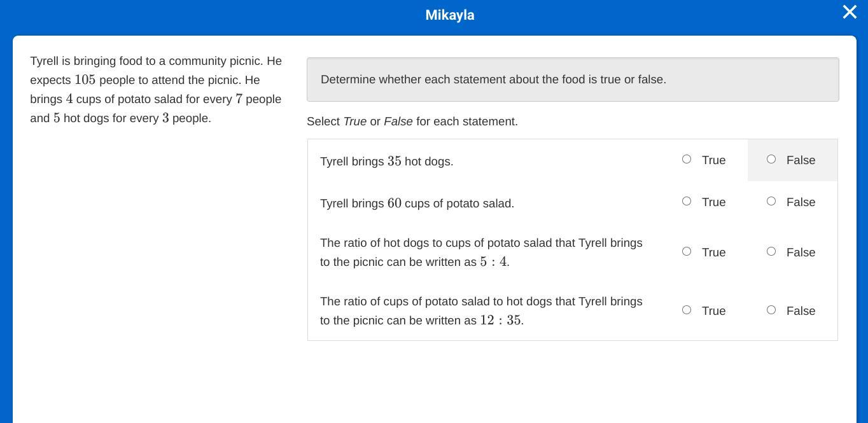Click the '5 : 4' math expression
This screenshot has height=423, width=868.
493,262
